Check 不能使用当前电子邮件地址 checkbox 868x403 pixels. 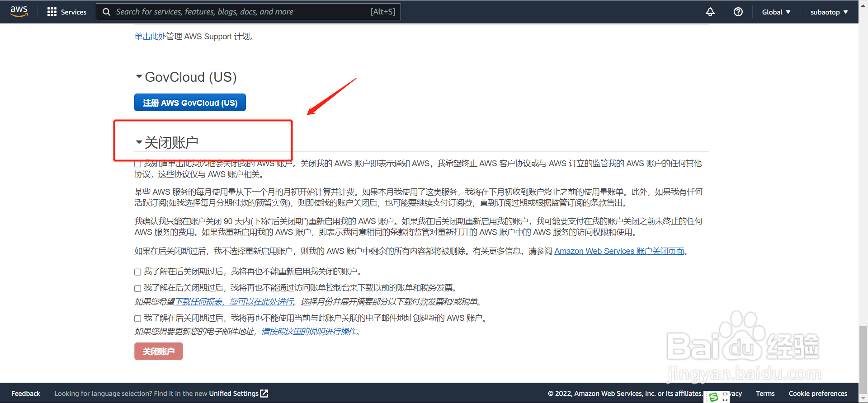pyautogui.click(x=138, y=319)
